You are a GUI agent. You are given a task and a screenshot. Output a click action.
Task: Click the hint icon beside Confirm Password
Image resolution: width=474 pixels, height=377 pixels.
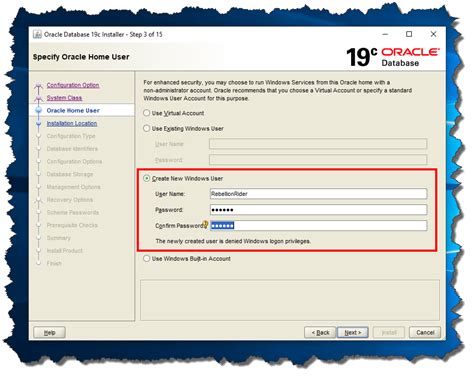205,224
